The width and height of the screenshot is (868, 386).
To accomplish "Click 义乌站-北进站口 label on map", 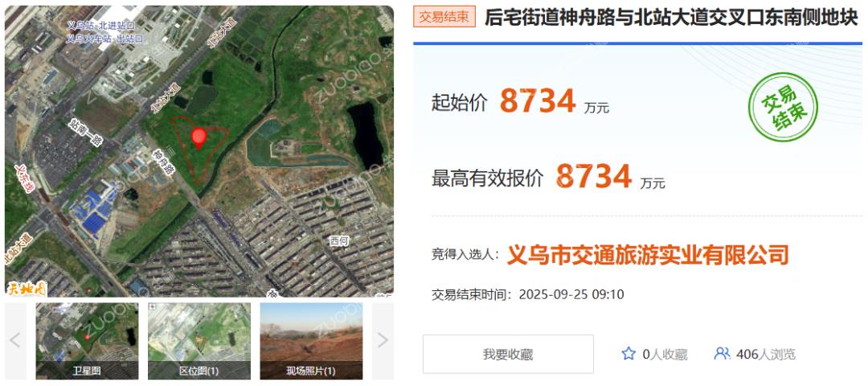I will tap(100, 26).
